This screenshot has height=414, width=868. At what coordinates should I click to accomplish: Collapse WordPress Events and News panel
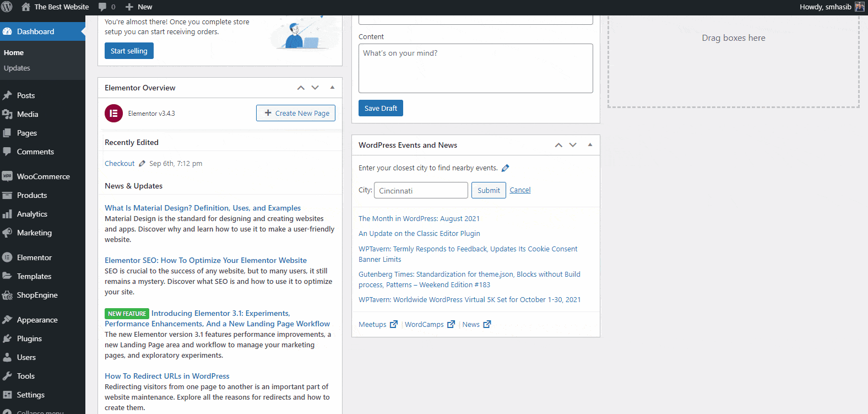point(590,144)
